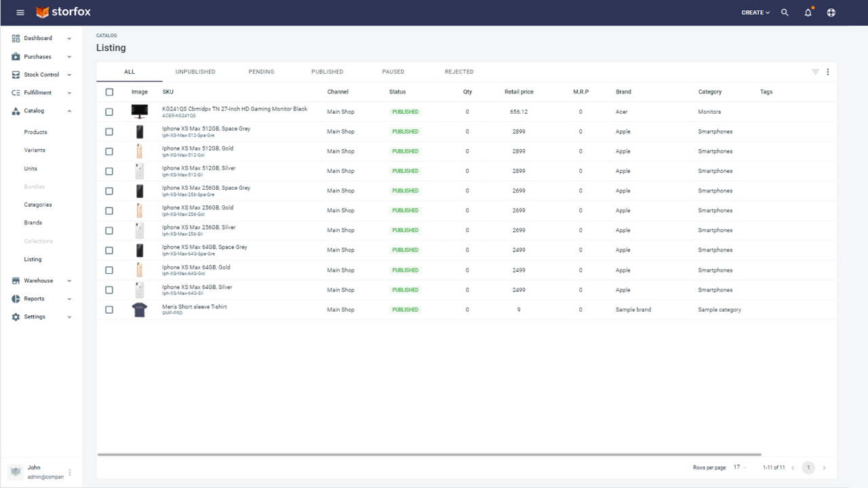Click the globe language icon

(831, 12)
